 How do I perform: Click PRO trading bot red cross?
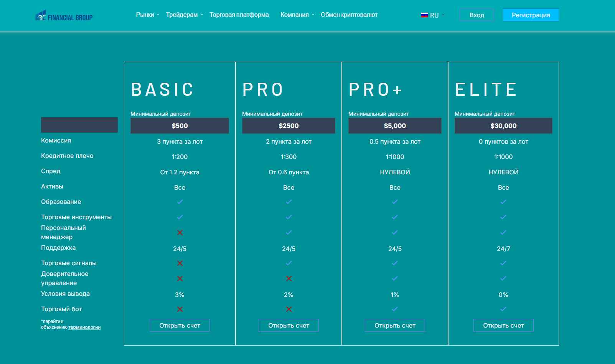[289, 309]
